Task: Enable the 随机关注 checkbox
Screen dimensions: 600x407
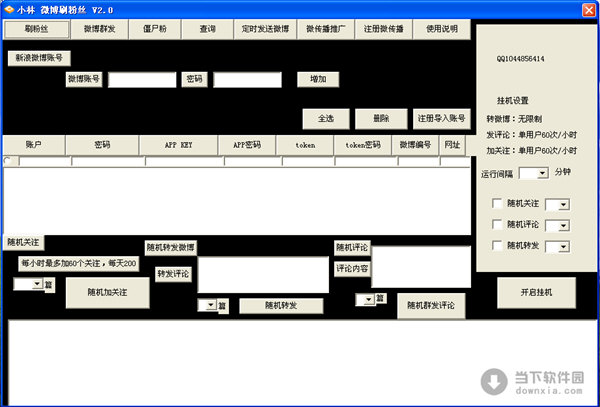Action: (497, 204)
